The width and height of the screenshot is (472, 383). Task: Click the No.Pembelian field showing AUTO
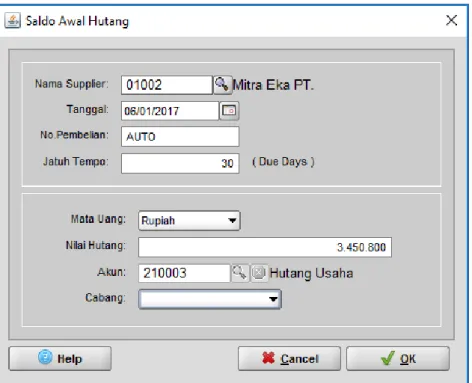pos(180,136)
